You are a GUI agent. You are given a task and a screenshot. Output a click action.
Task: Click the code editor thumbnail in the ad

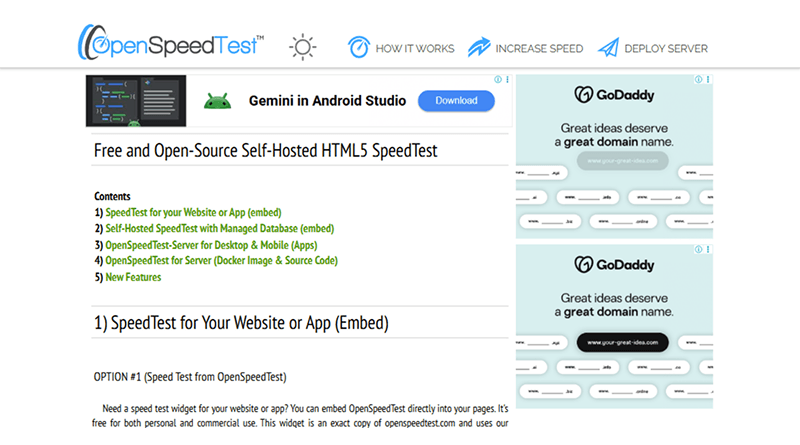click(136, 101)
